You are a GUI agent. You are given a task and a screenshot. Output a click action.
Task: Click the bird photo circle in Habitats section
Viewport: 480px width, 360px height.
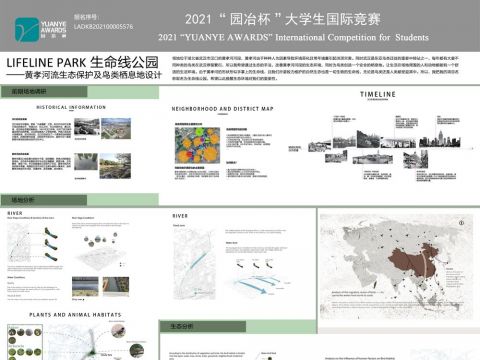pyautogui.click(x=118, y=331)
